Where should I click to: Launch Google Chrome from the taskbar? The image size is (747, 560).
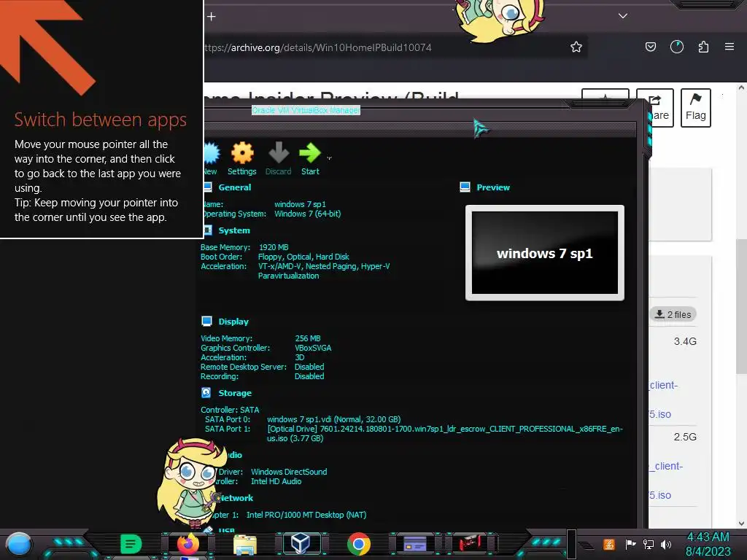(x=359, y=544)
